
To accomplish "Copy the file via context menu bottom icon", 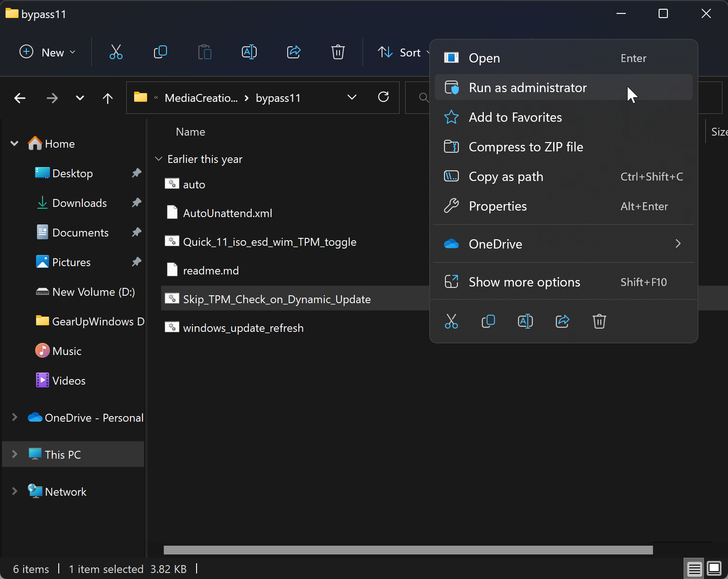I will click(x=488, y=321).
